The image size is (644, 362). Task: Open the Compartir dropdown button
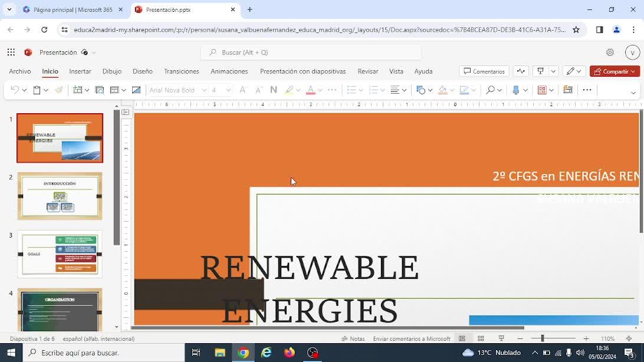coord(615,71)
